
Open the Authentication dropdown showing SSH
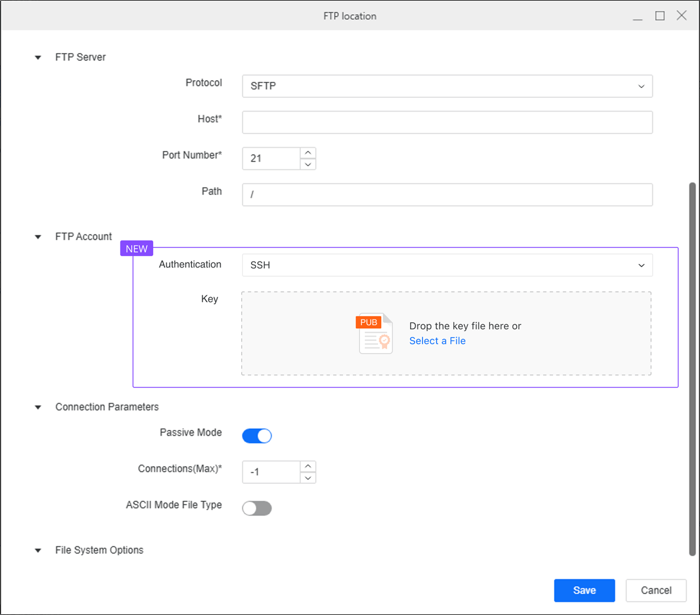click(447, 265)
